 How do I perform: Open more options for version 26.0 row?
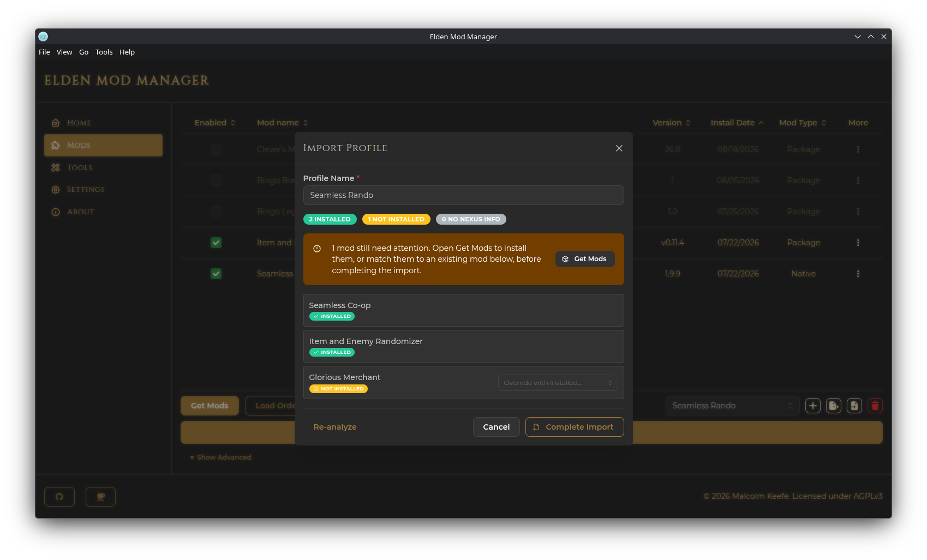coord(858,149)
